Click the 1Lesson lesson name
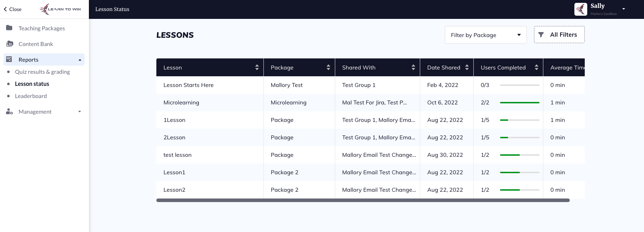This screenshot has height=232, width=644. 174,120
